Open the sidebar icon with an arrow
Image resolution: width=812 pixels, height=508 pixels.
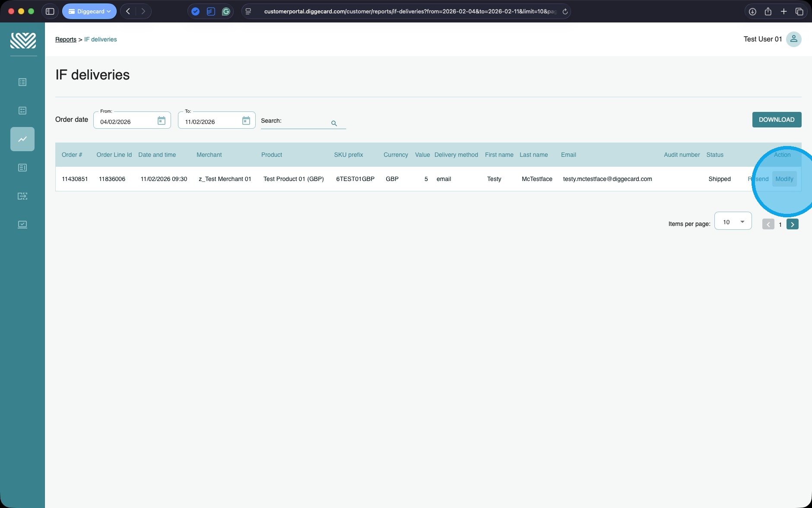click(22, 196)
